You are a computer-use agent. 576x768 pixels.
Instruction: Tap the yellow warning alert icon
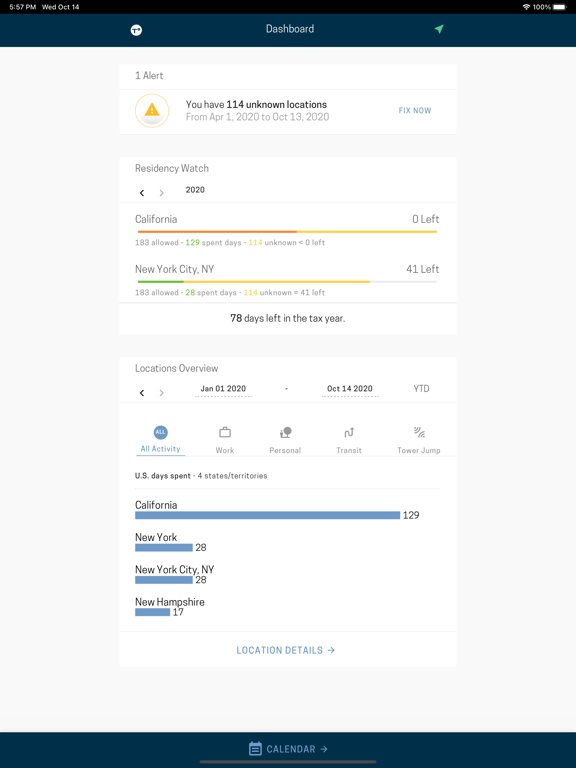click(x=152, y=111)
